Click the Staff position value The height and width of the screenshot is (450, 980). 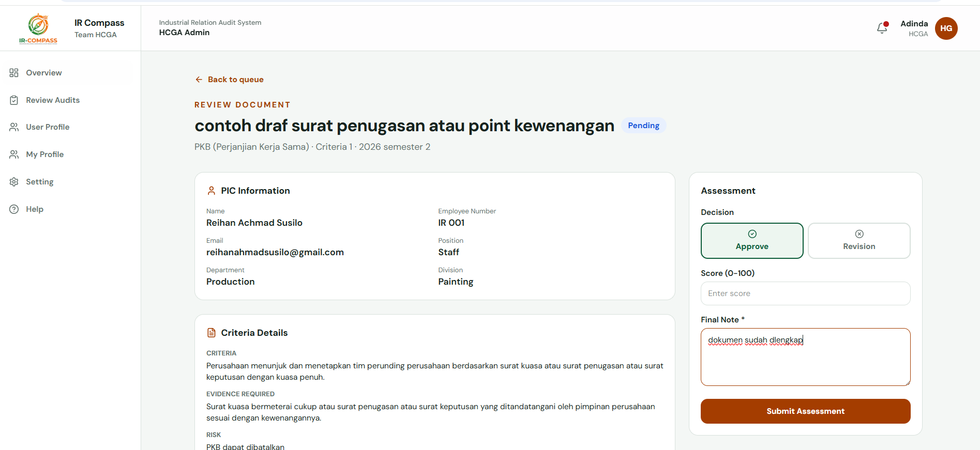click(448, 252)
